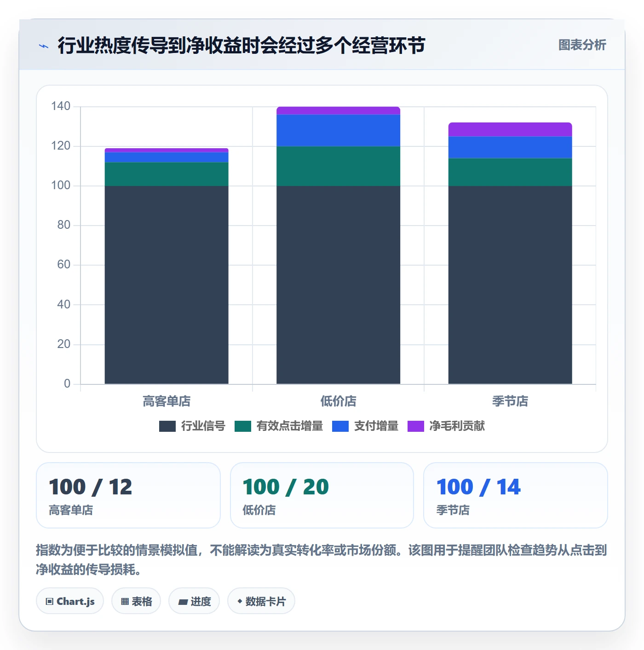Toggle the 净毛利贡献 legend purple swatch
This screenshot has height=650, width=644.
pyautogui.click(x=416, y=426)
